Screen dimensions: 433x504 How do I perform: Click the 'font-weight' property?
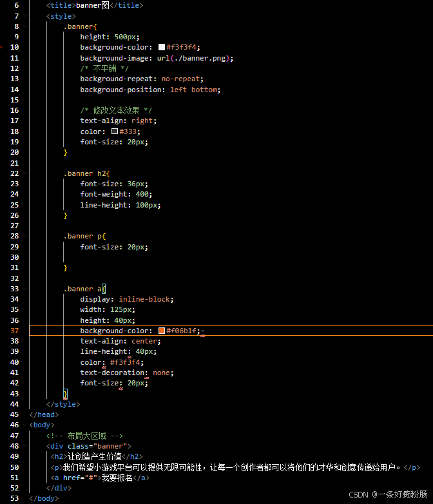pos(104,194)
